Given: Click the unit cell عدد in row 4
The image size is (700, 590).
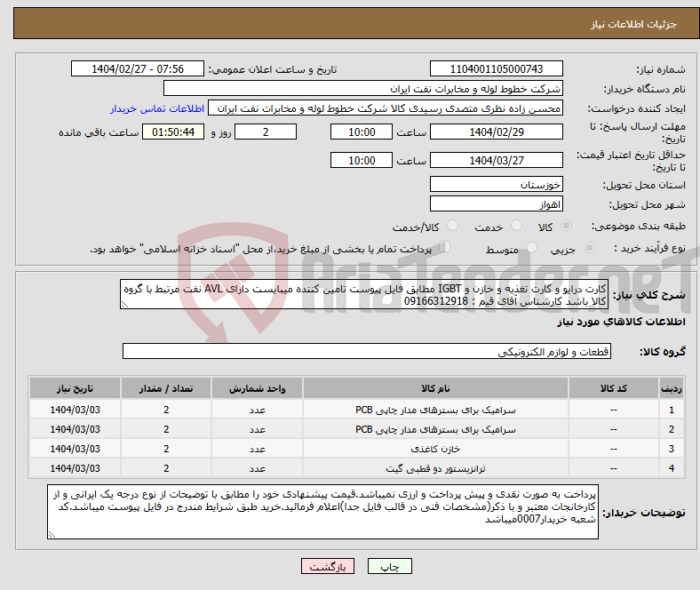Looking at the screenshot, I should click(x=257, y=468).
